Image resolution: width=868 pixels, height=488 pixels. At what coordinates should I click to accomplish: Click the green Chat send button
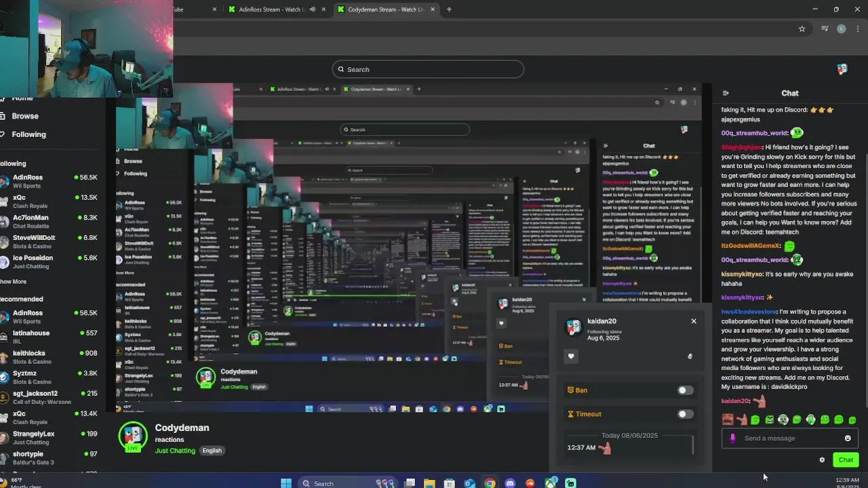point(846,460)
